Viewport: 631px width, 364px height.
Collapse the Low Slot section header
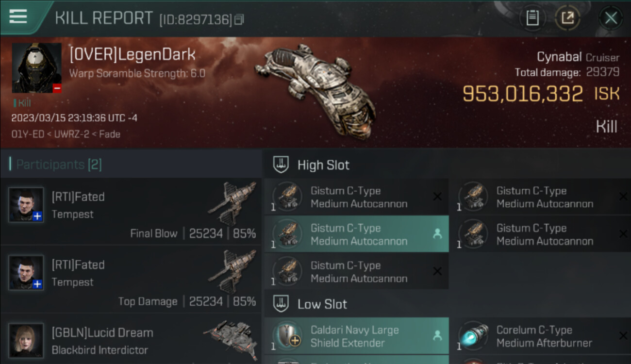[447, 304]
